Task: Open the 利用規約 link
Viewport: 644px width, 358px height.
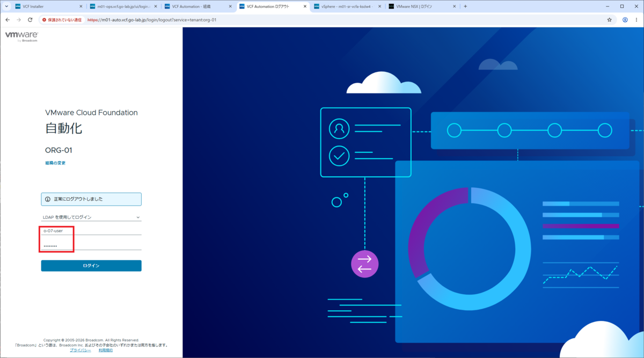Action: pyautogui.click(x=106, y=350)
